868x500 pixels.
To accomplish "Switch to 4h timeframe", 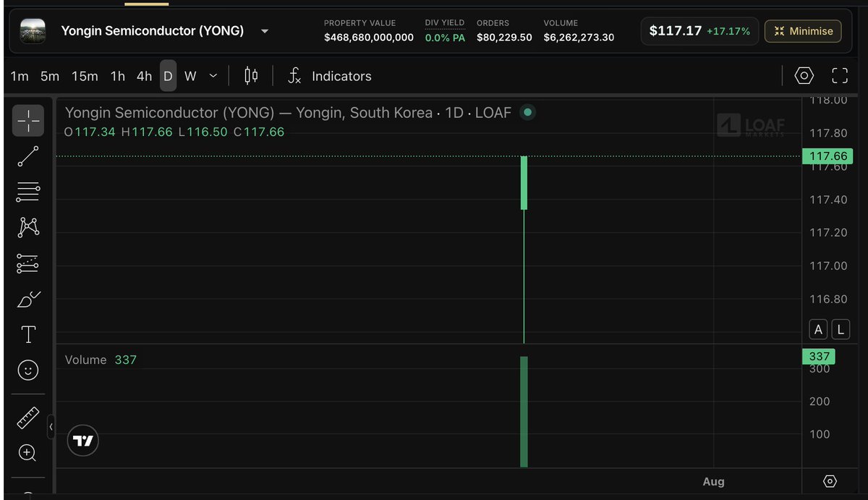I will point(145,76).
